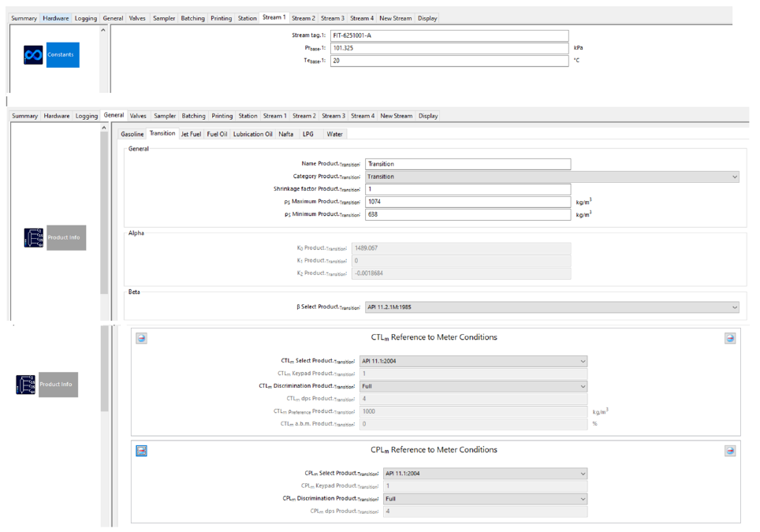
Task: Open the Transition product tab
Action: (x=162, y=133)
